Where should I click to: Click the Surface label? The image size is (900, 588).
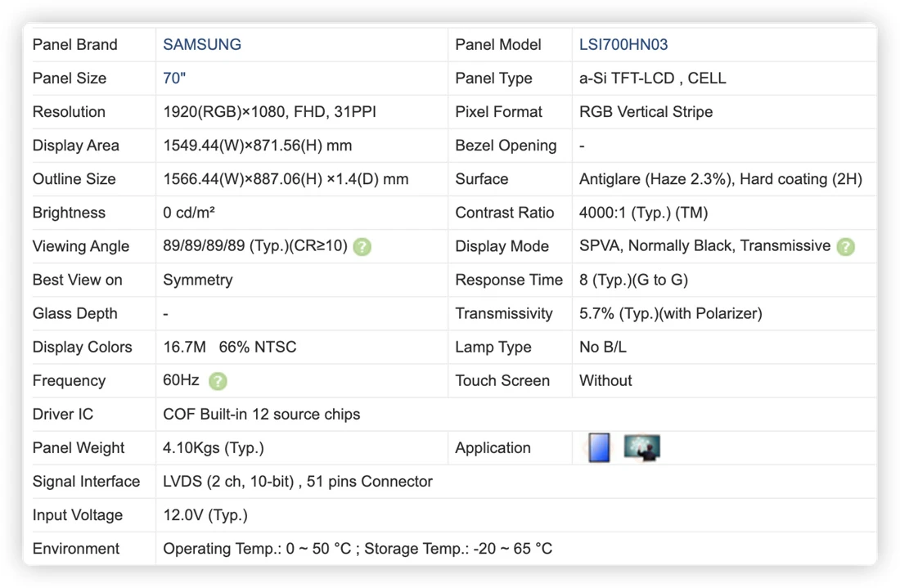pos(482,180)
